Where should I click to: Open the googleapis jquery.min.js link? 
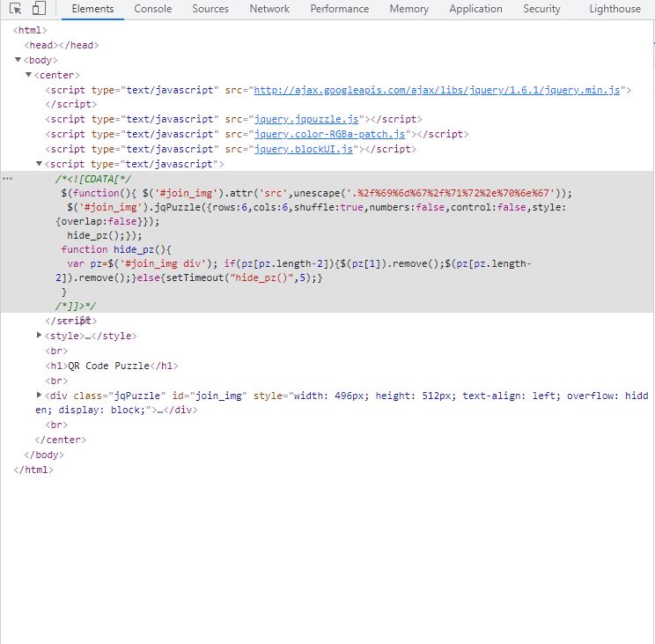click(437, 90)
